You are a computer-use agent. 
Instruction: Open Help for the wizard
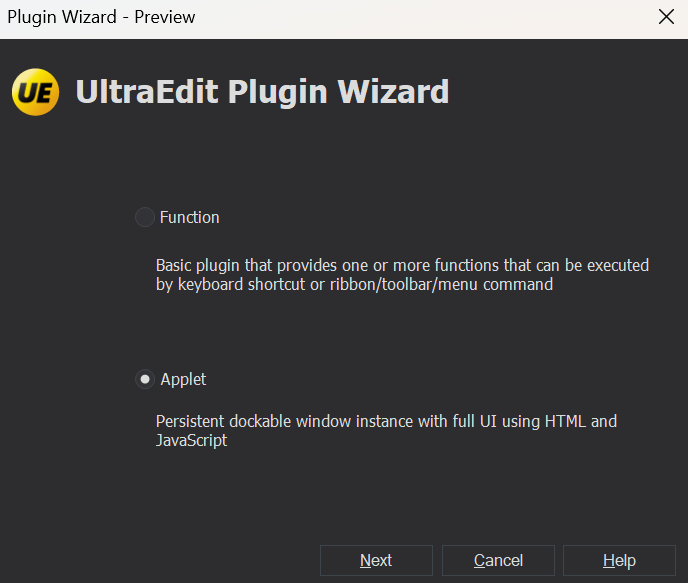[x=619, y=560]
